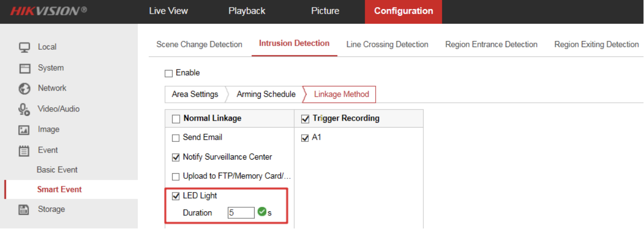Click the Network globe icon
Viewport: 644px width, 231px height.
(24, 89)
